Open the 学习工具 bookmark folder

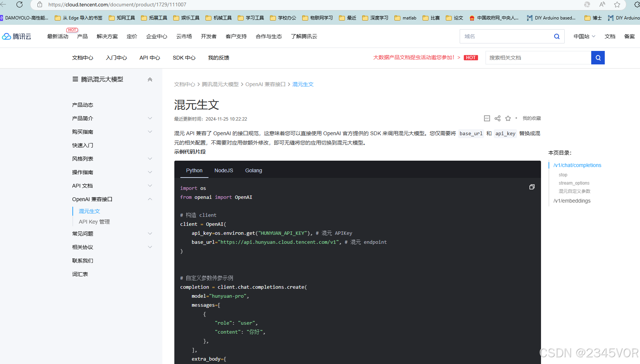251,18
